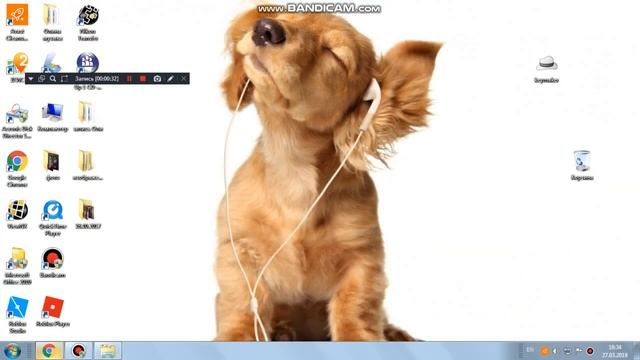
Task: Click the Bandicam magnifier search icon
Action: 53,79
